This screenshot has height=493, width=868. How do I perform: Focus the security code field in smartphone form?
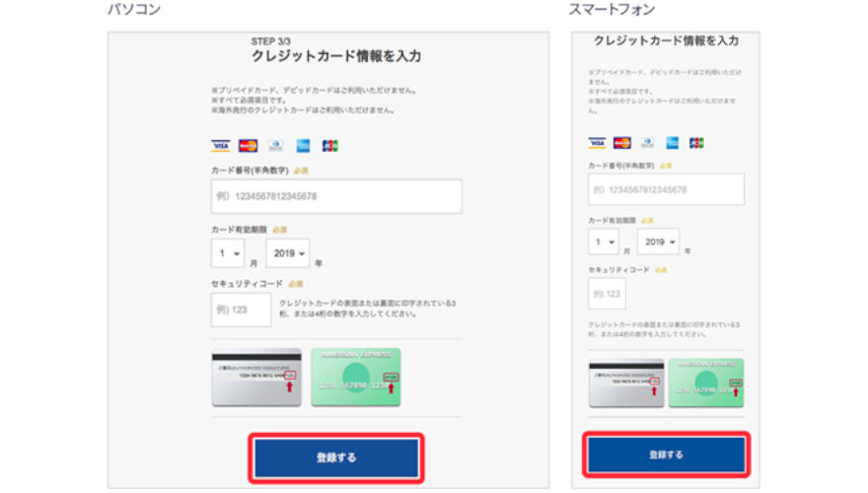click(x=607, y=294)
